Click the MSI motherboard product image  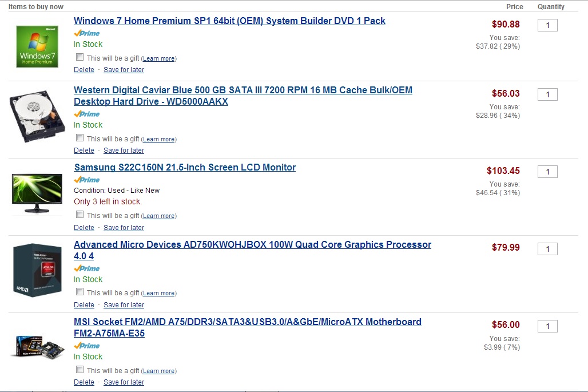(x=37, y=347)
